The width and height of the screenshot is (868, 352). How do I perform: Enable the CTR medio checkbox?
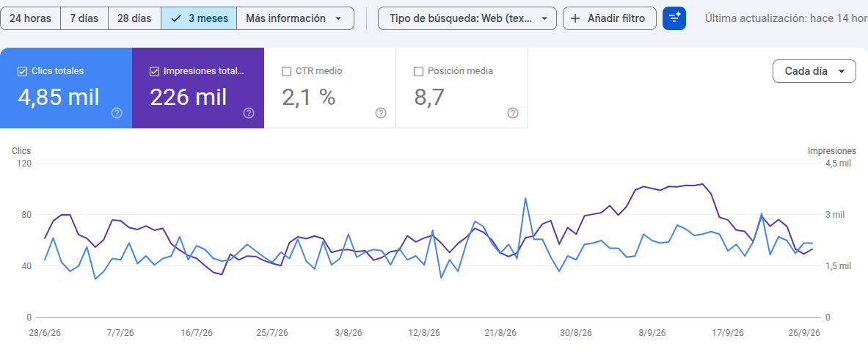click(x=287, y=71)
